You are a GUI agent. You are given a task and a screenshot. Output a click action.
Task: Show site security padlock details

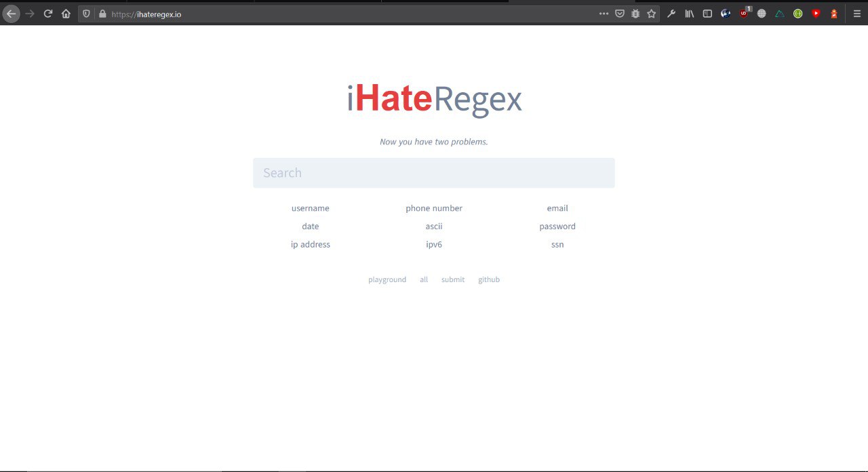[102, 14]
